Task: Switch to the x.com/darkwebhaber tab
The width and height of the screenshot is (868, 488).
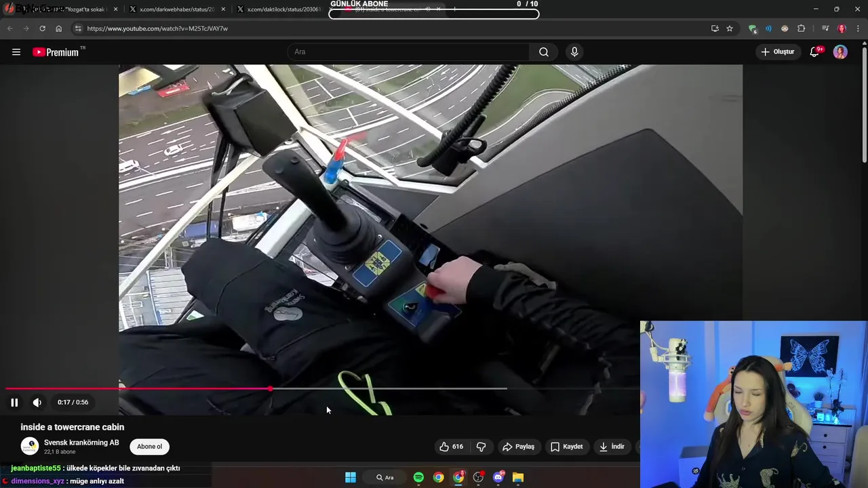Action: coord(176,9)
